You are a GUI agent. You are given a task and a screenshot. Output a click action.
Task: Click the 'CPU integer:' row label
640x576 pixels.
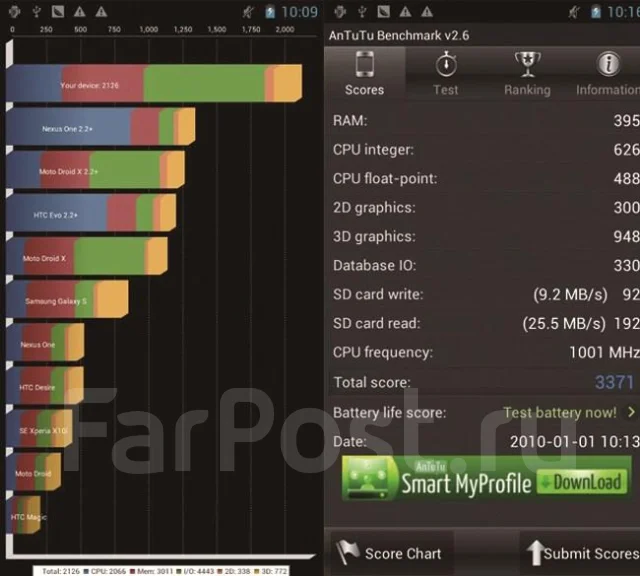[x=373, y=150]
